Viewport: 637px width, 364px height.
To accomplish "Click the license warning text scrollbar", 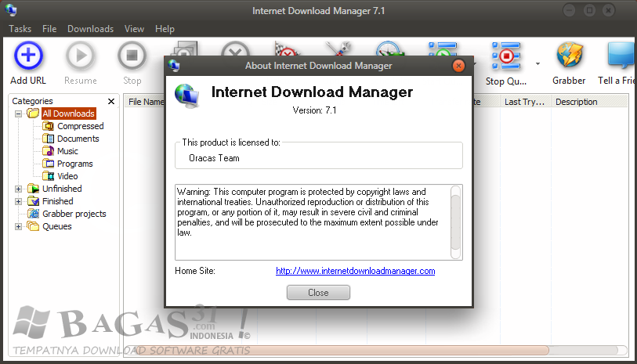I will click(x=455, y=222).
